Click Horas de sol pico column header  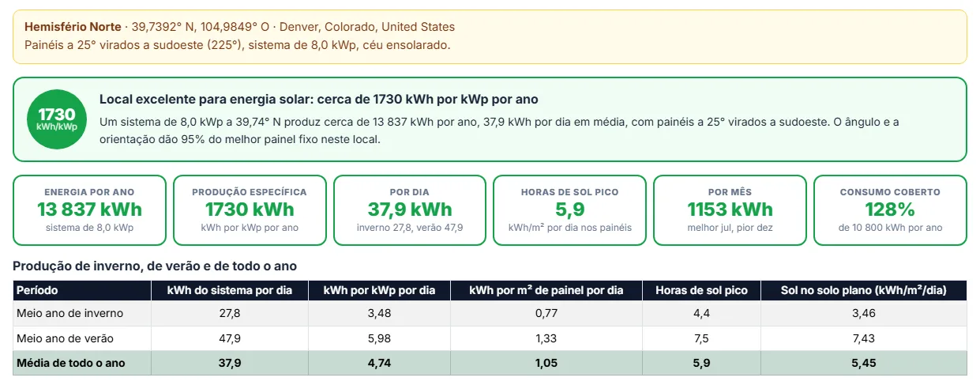(701, 290)
